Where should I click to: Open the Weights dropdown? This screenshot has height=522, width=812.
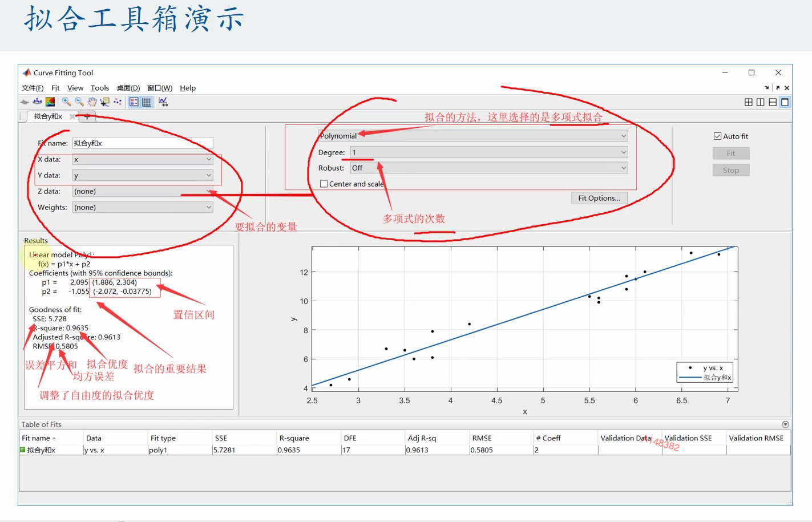pos(143,208)
